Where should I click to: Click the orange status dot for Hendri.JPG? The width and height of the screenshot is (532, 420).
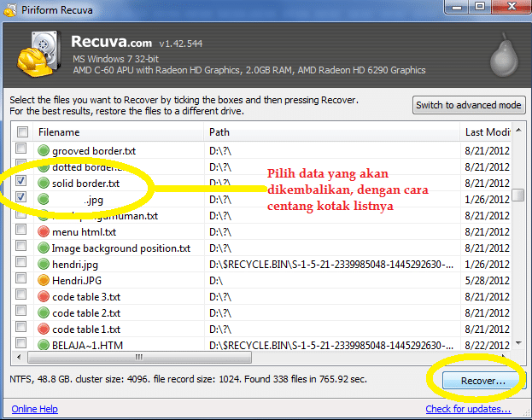44,280
